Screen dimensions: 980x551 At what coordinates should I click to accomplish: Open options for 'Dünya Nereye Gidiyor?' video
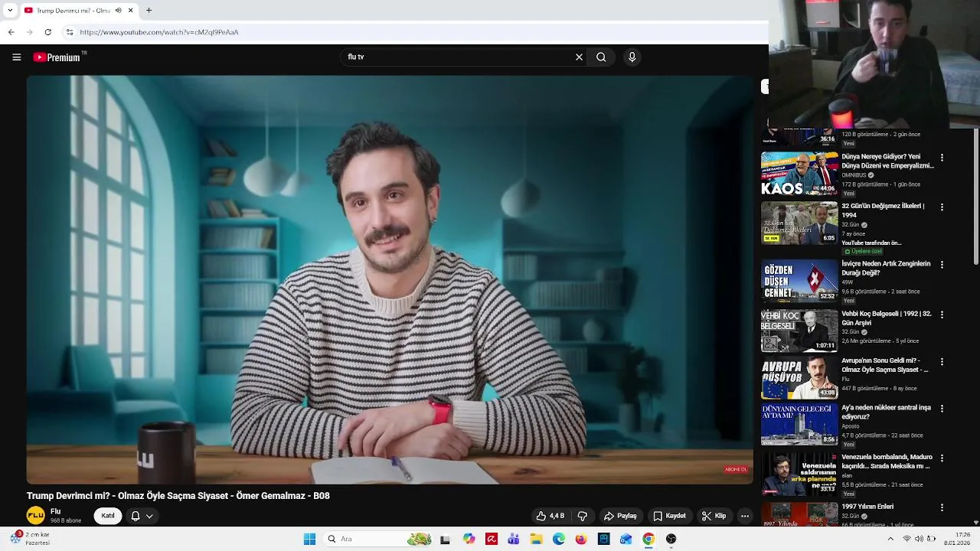click(942, 158)
